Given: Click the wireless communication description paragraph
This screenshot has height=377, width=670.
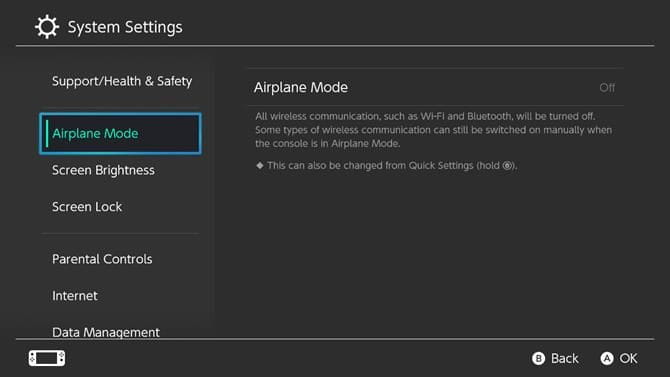Looking at the screenshot, I should (433, 130).
